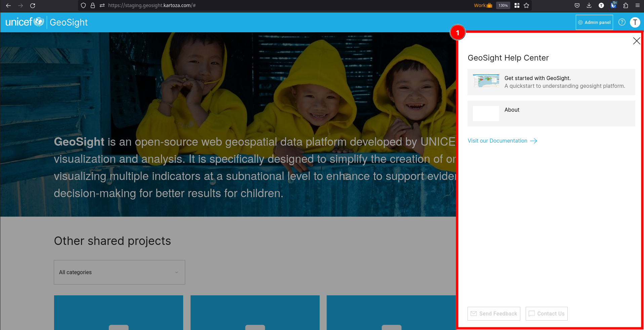Open the second shared project card
The image size is (644, 330).
(255, 313)
